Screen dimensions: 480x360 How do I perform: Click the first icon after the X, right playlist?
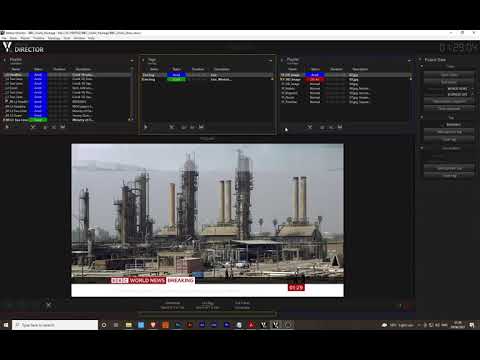click(x=322, y=127)
